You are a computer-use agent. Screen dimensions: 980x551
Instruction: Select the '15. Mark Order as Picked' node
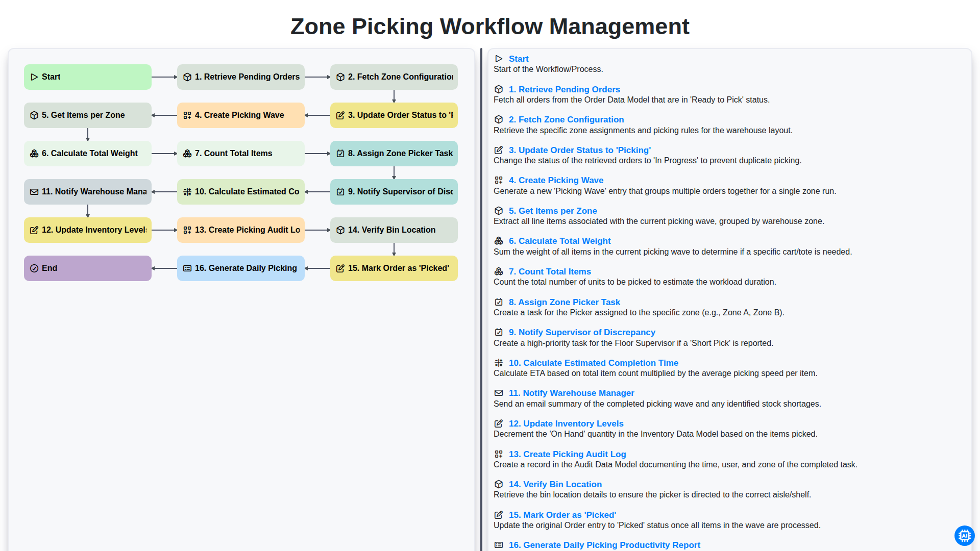pos(394,268)
